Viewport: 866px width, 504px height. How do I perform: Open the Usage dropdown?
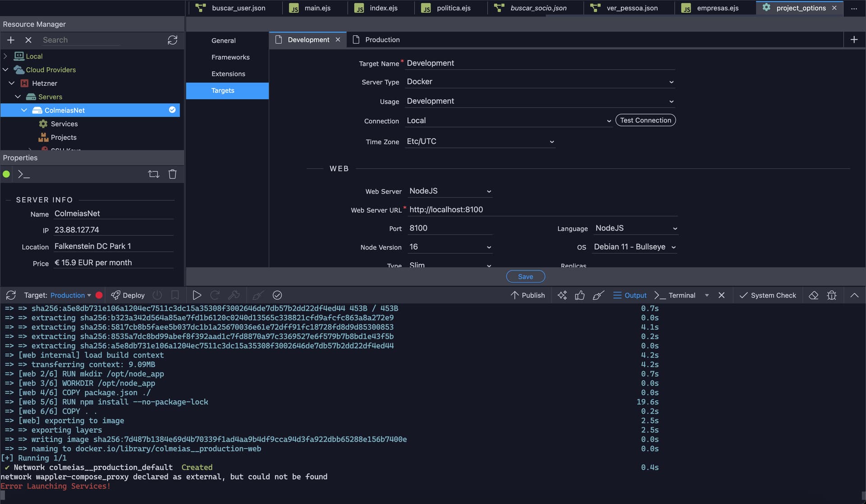click(540, 101)
